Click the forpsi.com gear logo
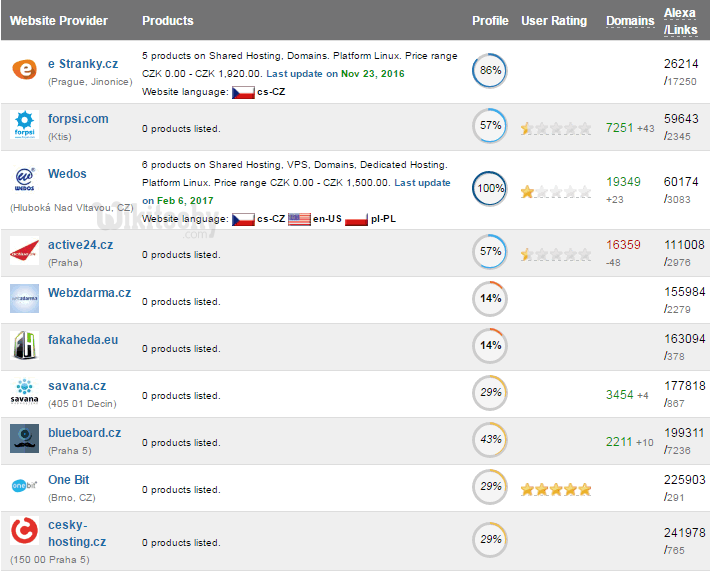 point(24,125)
